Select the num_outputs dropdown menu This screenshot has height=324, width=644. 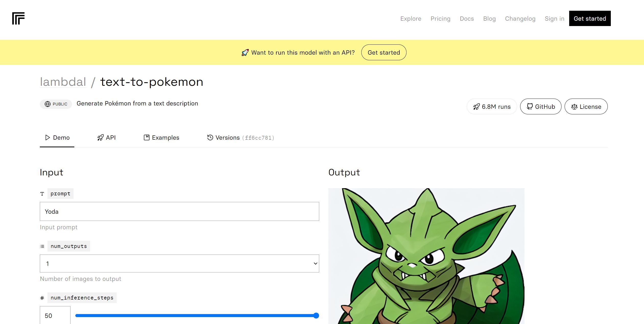179,263
